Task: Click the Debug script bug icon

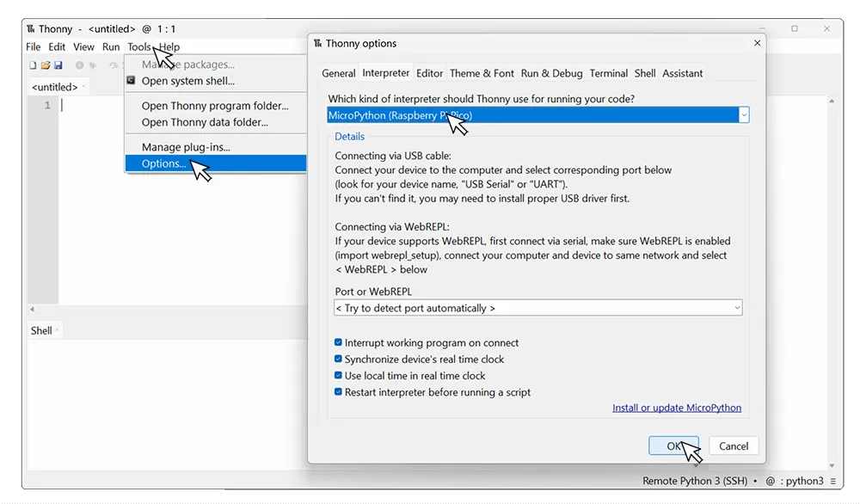Action: coord(93,65)
